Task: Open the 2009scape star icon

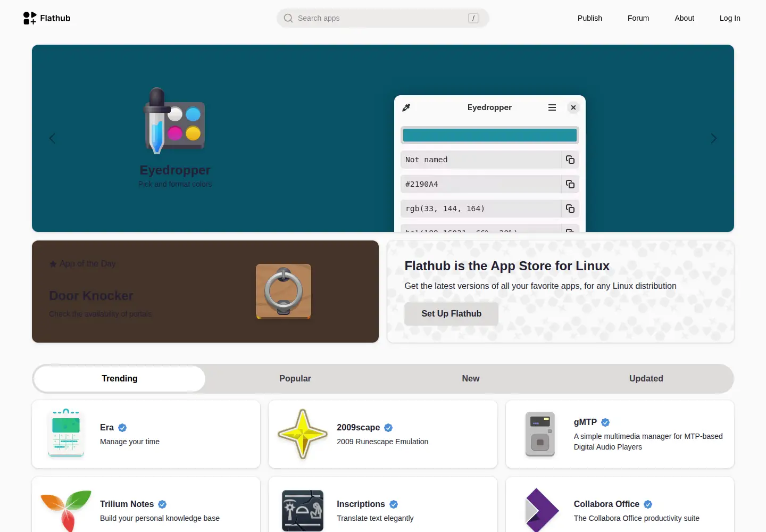Action: click(303, 434)
